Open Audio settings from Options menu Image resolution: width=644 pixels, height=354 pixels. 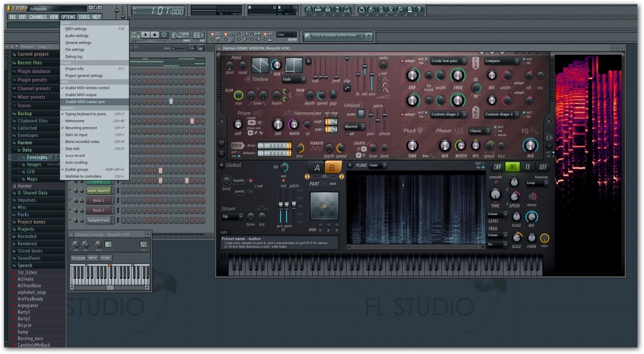pyautogui.click(x=94, y=36)
